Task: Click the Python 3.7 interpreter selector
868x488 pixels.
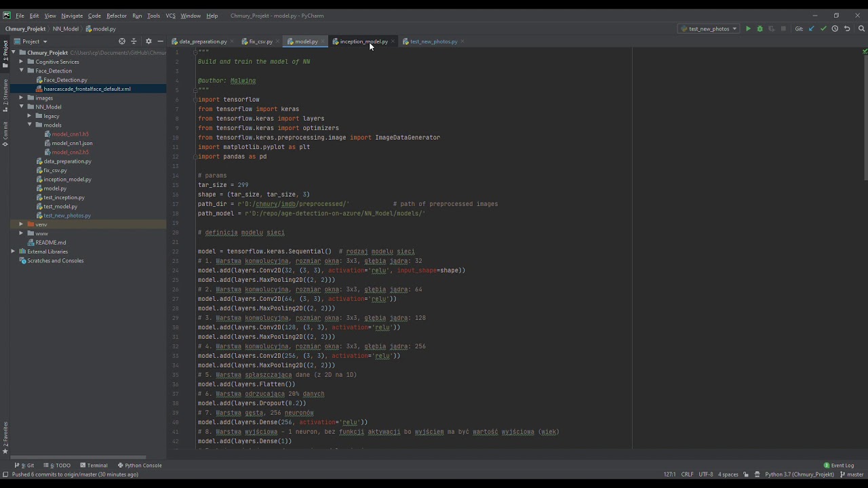Action: (x=800, y=474)
